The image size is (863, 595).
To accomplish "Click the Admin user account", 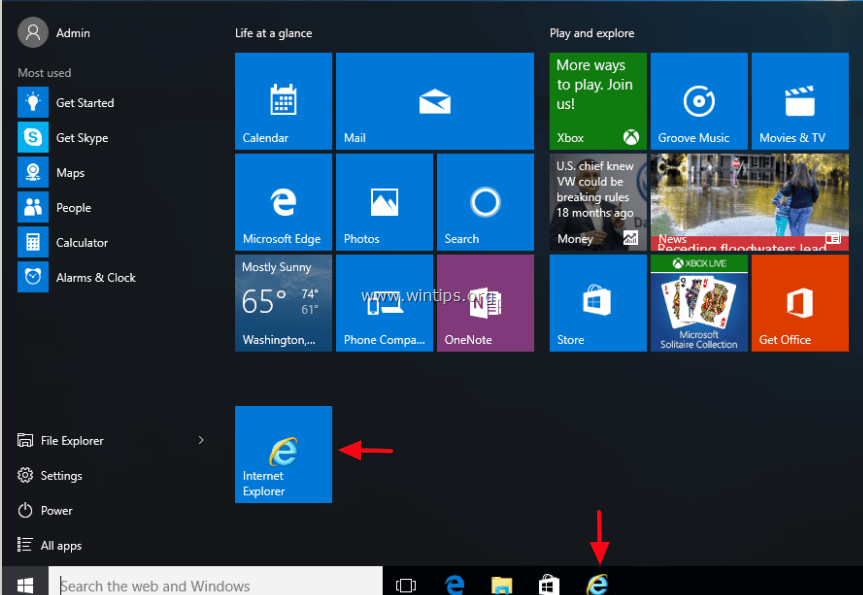I will (x=54, y=33).
